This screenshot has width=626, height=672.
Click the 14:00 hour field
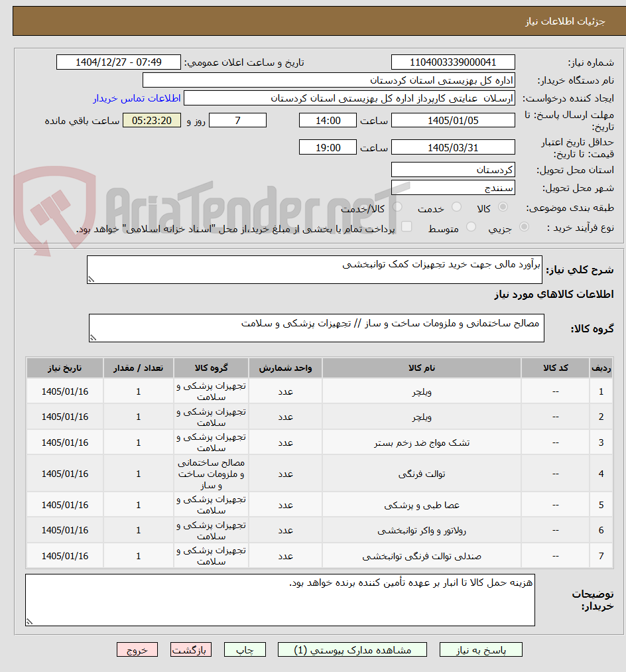tap(328, 121)
